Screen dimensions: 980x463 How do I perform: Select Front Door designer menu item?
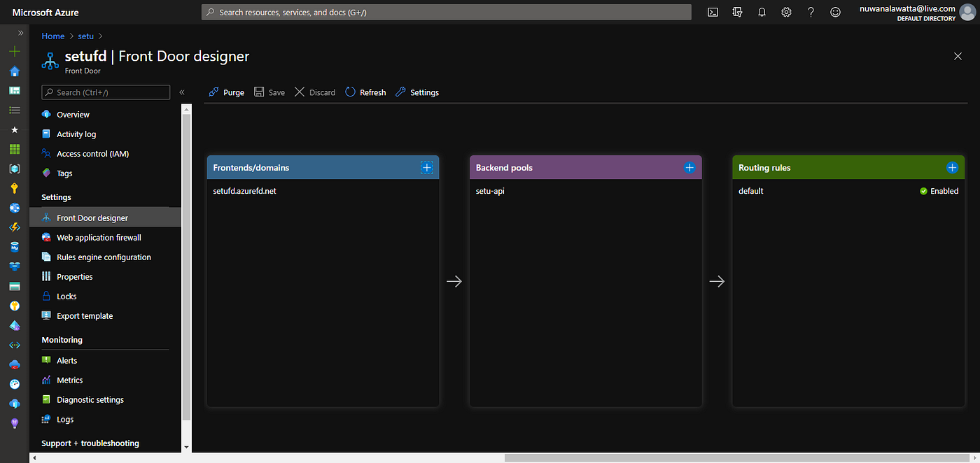tap(105, 218)
